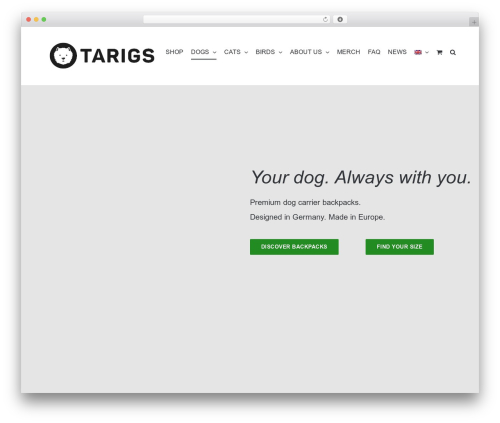The image size is (500, 423).
Task: Click the search magnifier icon
Action: click(x=453, y=52)
